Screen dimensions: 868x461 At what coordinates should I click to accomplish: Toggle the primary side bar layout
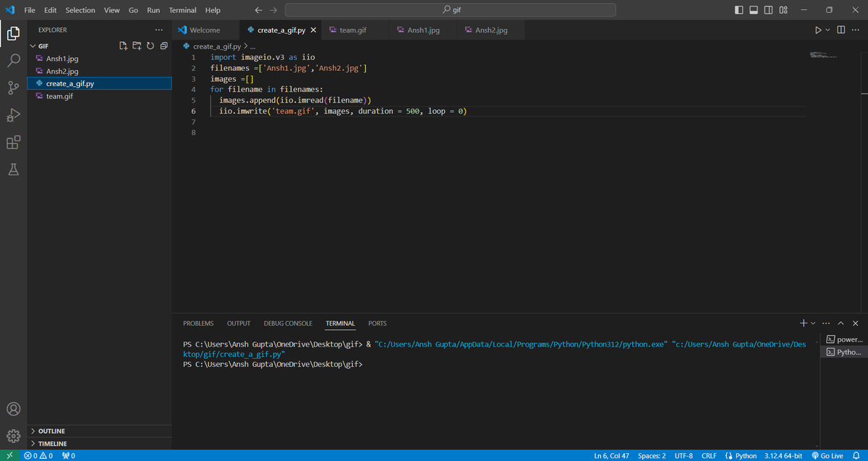point(739,10)
